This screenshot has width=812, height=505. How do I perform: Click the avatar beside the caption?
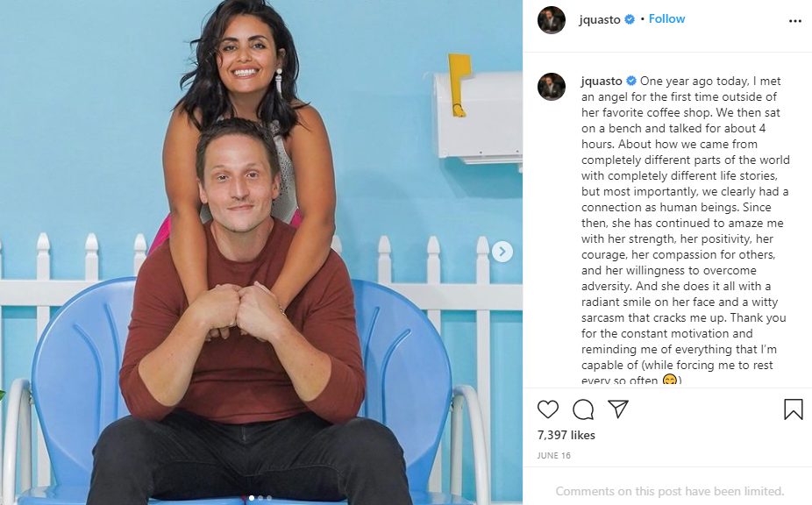click(x=551, y=87)
